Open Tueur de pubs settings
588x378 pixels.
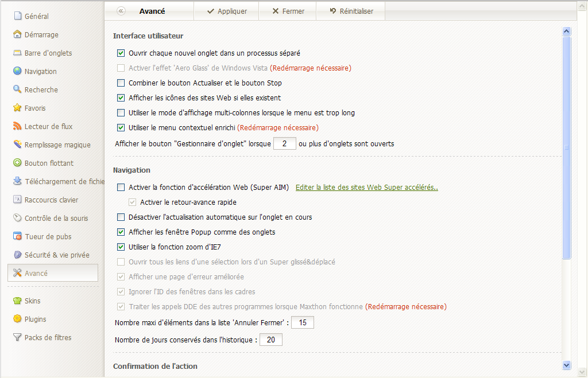(x=48, y=236)
